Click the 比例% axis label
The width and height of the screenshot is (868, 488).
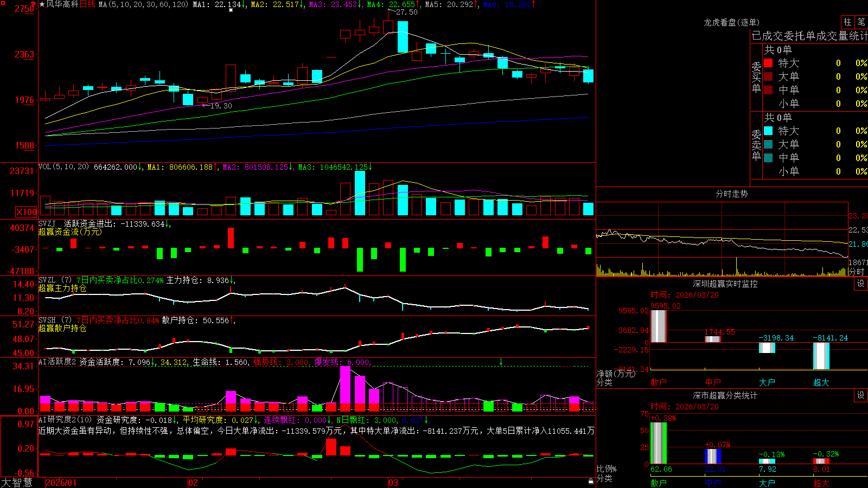tap(607, 468)
